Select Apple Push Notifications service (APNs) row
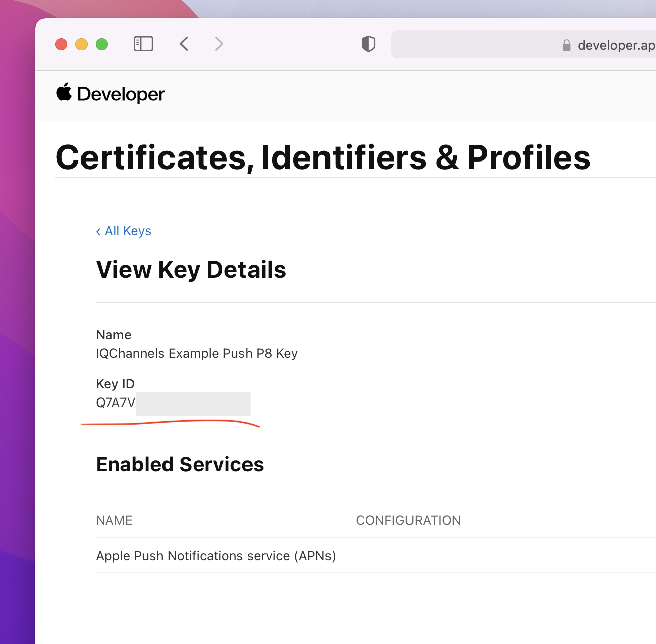Screen dimensions: 656x644 pos(376,555)
